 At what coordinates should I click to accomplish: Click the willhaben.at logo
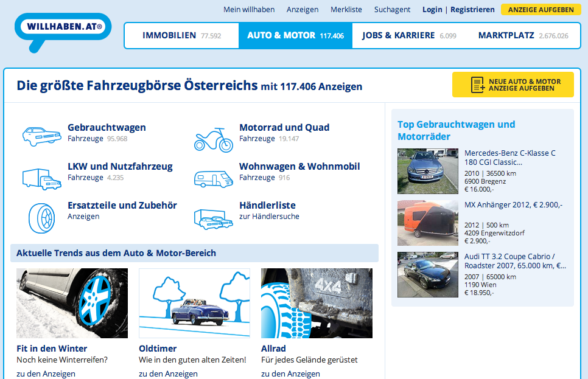click(63, 32)
